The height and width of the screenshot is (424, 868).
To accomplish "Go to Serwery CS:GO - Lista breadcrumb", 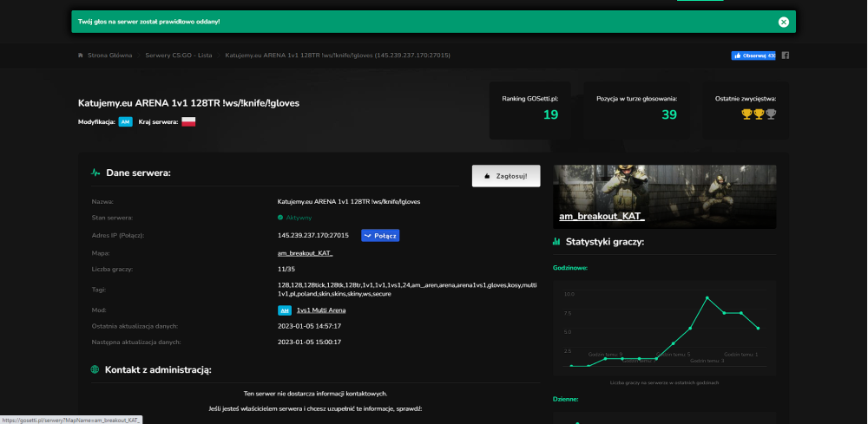I will [178, 55].
